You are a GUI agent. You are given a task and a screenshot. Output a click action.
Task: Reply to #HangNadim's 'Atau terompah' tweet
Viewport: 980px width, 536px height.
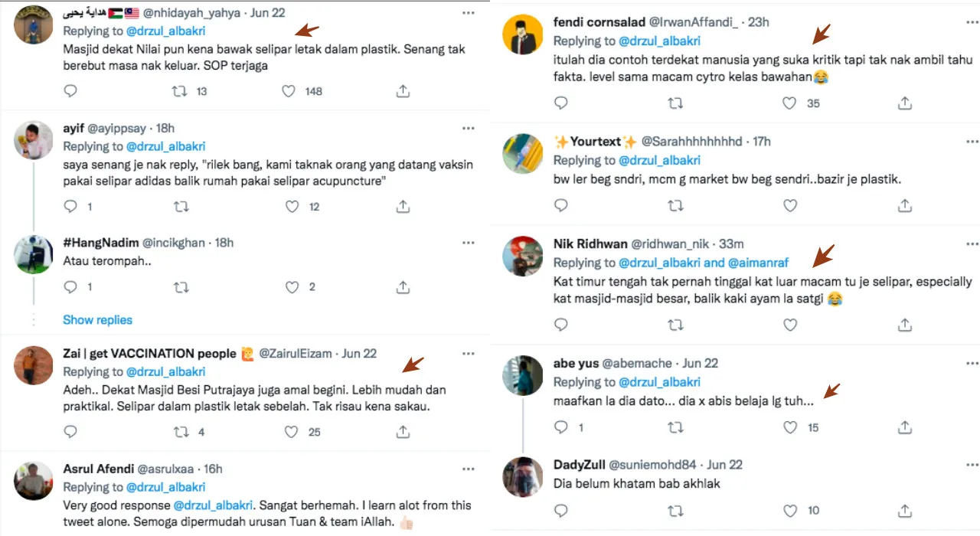(70, 287)
